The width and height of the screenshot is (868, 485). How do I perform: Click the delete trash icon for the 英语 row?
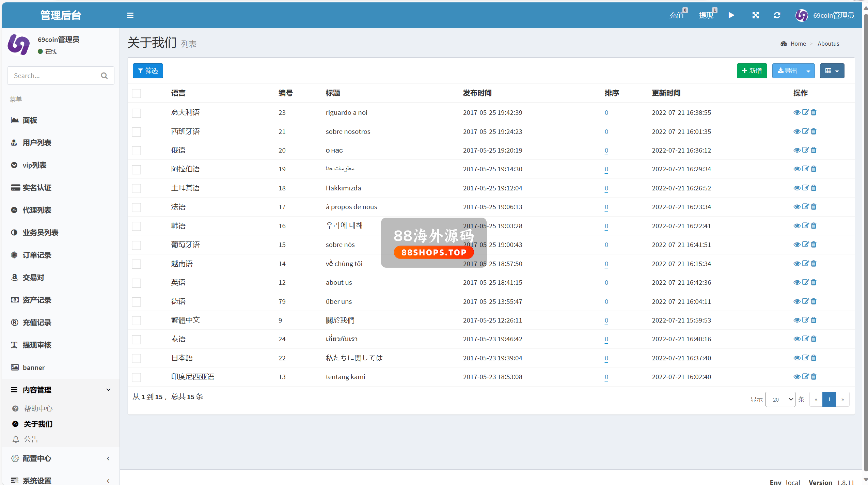(814, 282)
